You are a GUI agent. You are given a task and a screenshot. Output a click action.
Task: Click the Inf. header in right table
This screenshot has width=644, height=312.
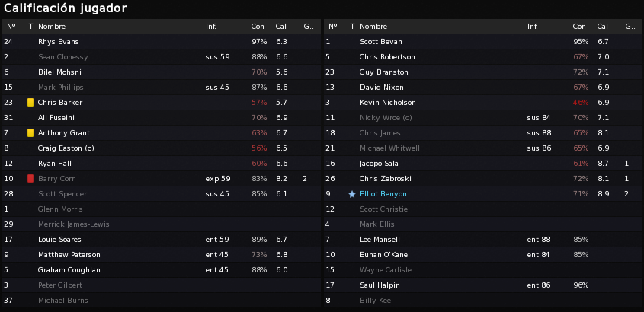[533, 26]
